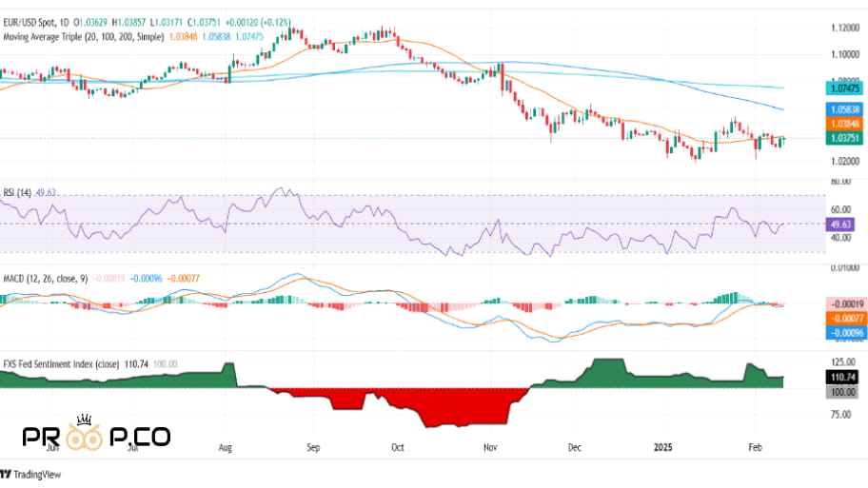Click the 75.00 sentiment axis label
Image resolution: width=868 pixels, height=488 pixels.
[x=841, y=415]
